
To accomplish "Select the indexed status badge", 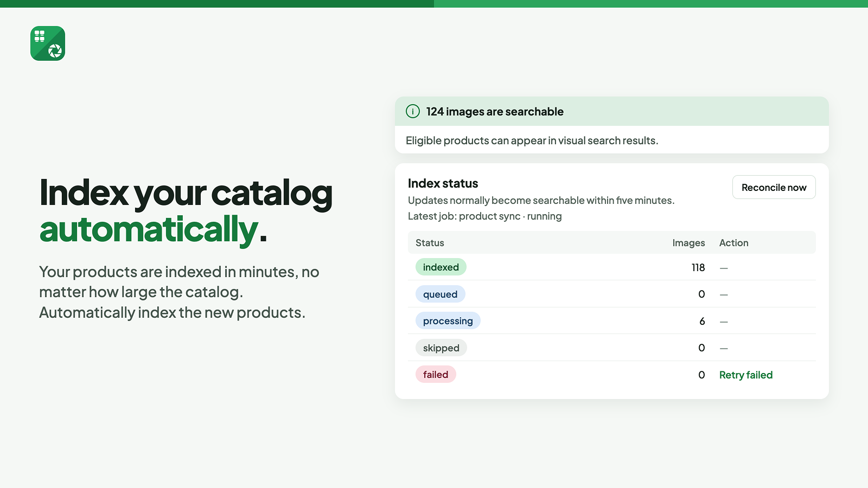I will tap(441, 267).
